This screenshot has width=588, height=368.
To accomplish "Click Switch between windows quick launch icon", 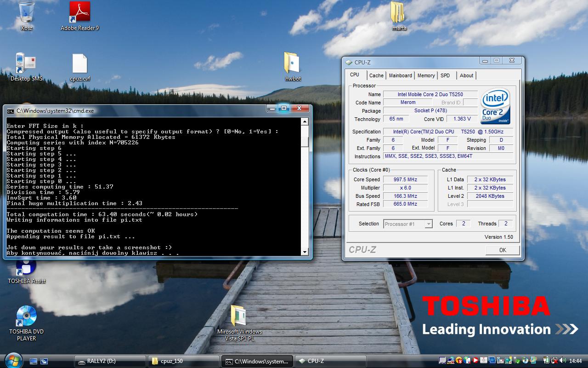I will pyautogui.click(x=44, y=361).
